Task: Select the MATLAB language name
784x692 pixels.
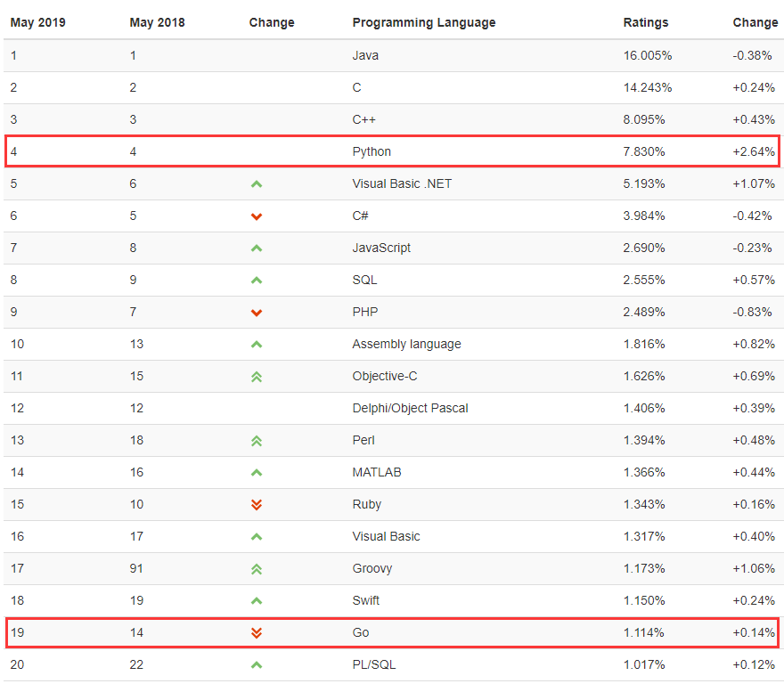Action: coord(377,473)
